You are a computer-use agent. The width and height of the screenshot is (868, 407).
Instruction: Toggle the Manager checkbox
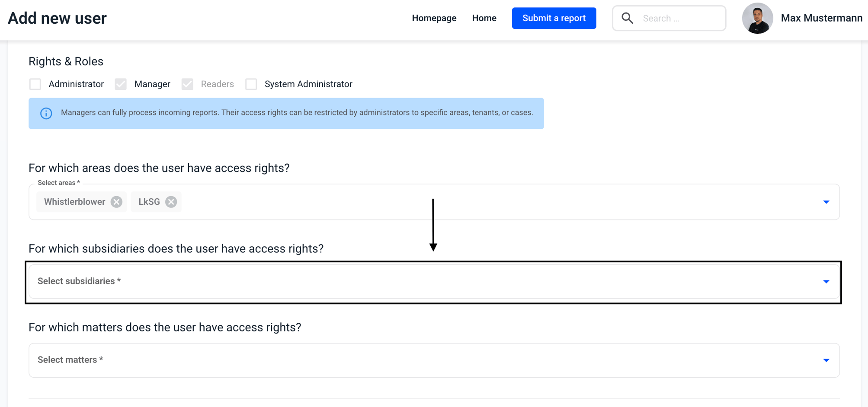[121, 84]
